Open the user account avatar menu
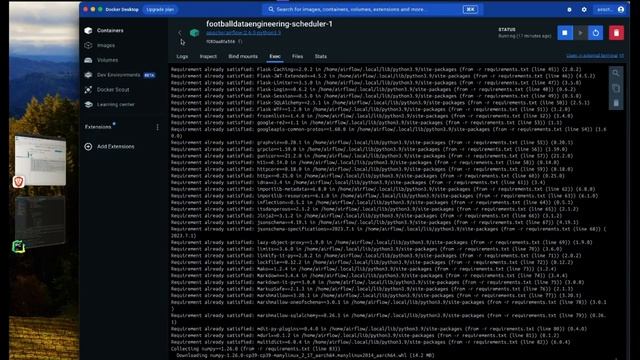Image resolution: width=640 pixels, height=360 pixels. pyautogui.click(x=621, y=9)
